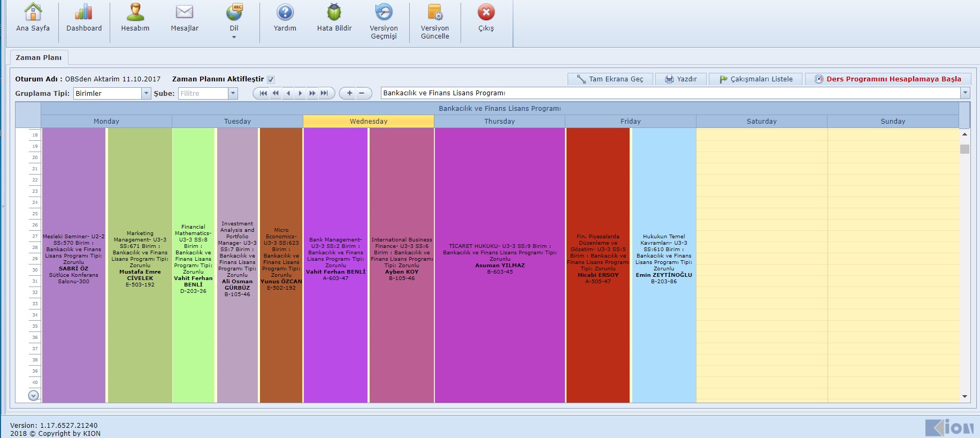
Task: Click the hour row label 18
Action: pos(35,135)
